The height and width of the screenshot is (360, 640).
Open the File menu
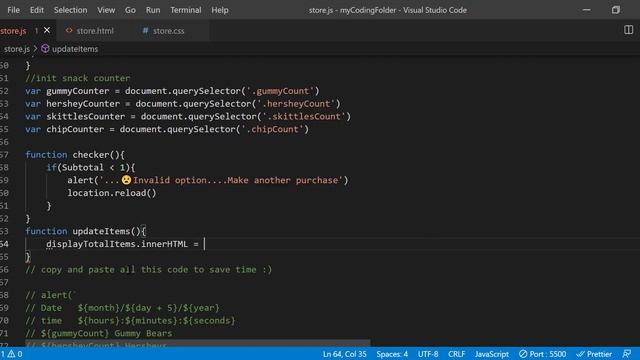tap(13, 10)
